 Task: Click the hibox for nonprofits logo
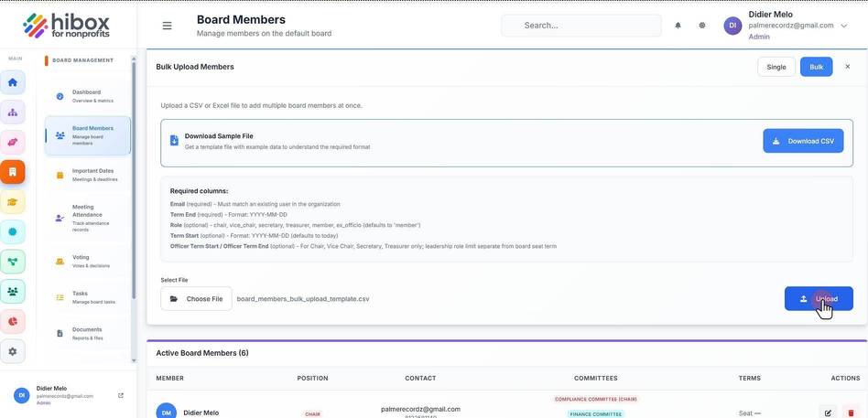(x=67, y=26)
